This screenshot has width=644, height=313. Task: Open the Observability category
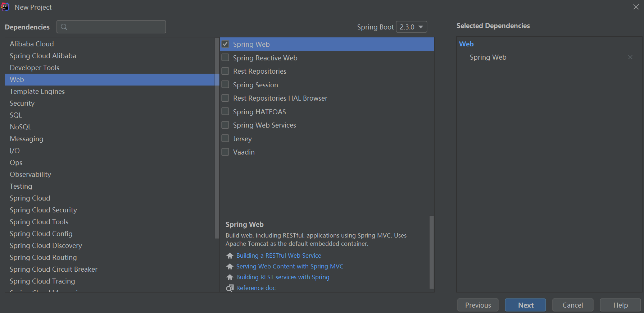(x=110, y=174)
